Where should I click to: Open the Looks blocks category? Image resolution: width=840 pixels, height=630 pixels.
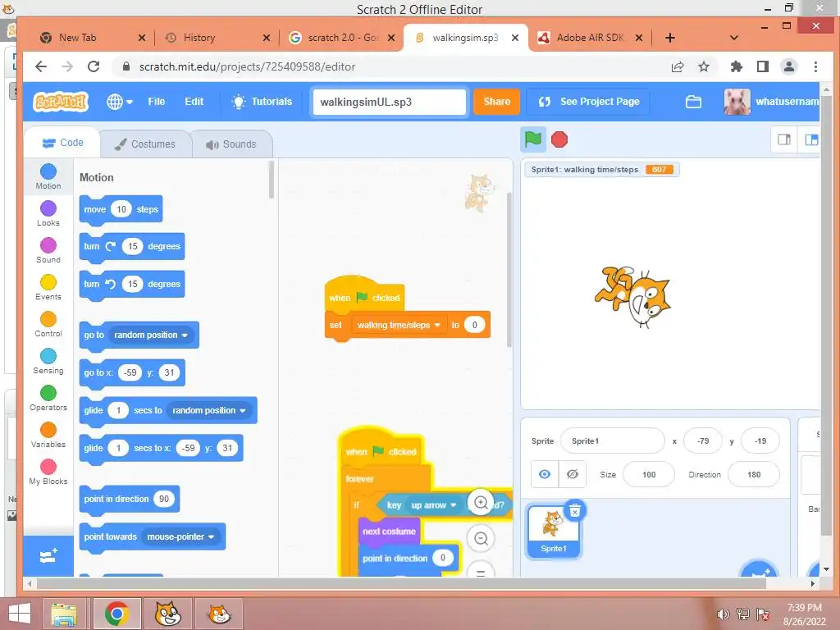click(48, 214)
